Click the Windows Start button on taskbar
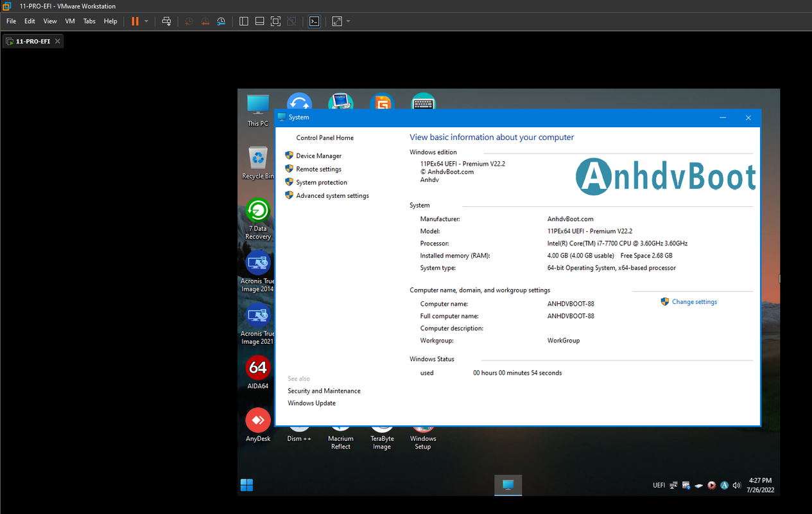The width and height of the screenshot is (812, 514). [x=246, y=485]
